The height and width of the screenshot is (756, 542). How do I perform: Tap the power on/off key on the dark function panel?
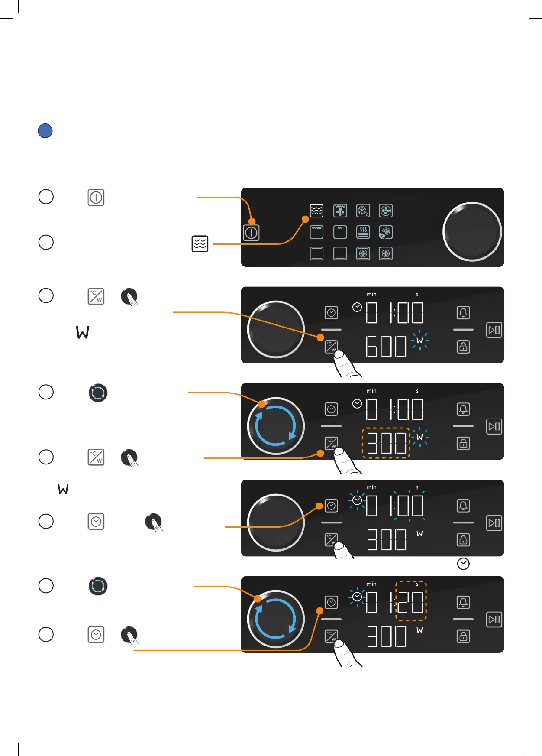(251, 233)
